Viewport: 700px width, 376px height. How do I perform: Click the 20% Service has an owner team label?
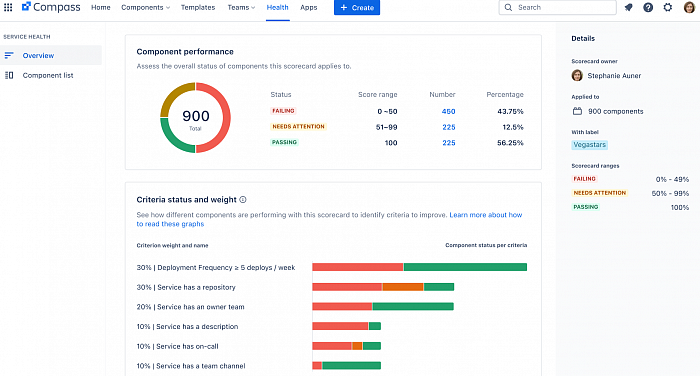pyautogui.click(x=190, y=307)
